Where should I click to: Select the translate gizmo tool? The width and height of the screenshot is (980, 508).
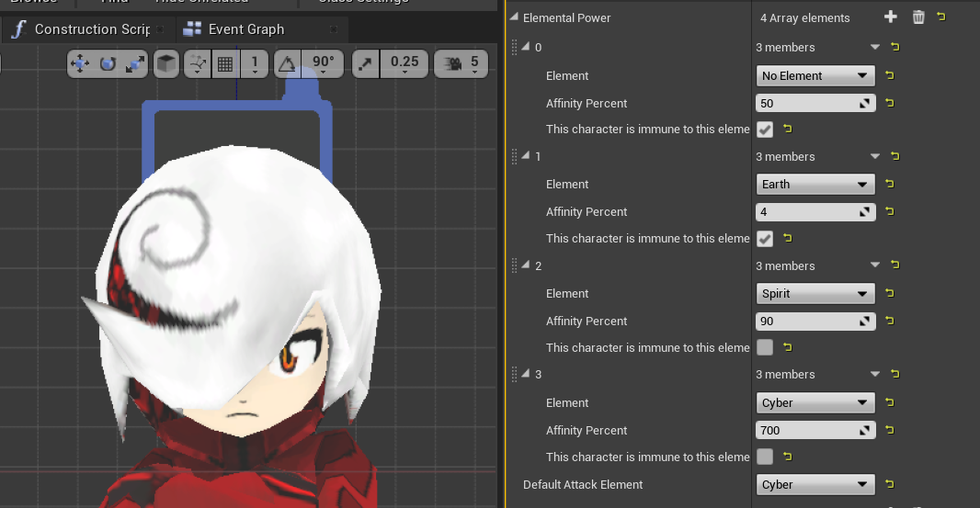coord(80,63)
